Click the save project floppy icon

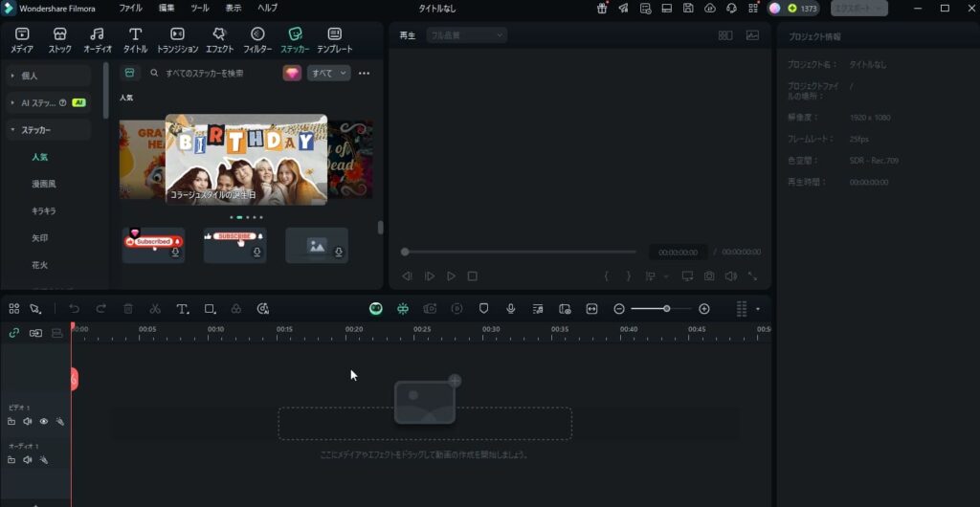click(x=688, y=8)
